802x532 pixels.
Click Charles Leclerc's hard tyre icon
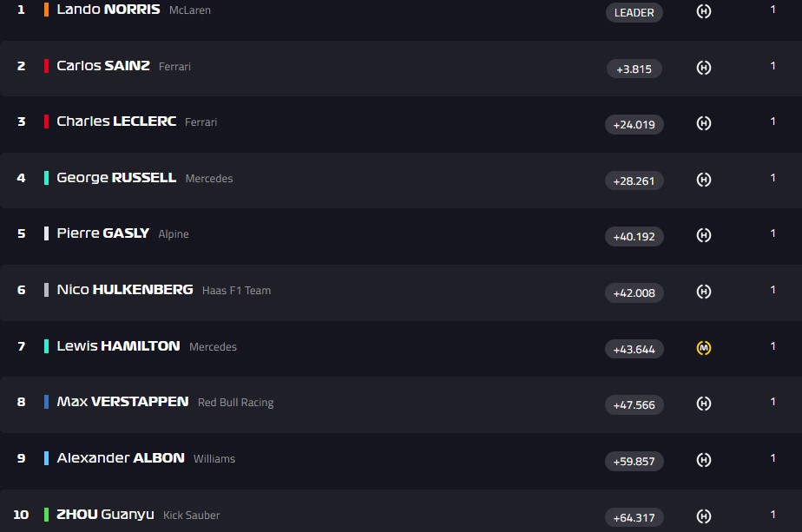[704, 123]
